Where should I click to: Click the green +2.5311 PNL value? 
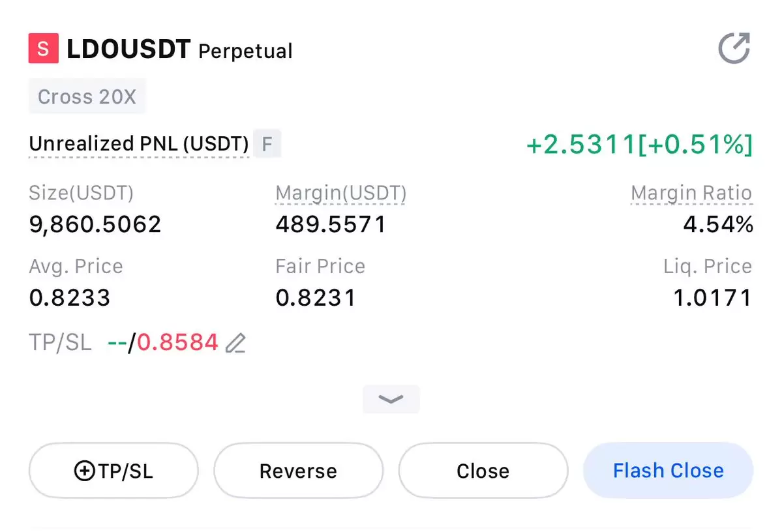(581, 145)
